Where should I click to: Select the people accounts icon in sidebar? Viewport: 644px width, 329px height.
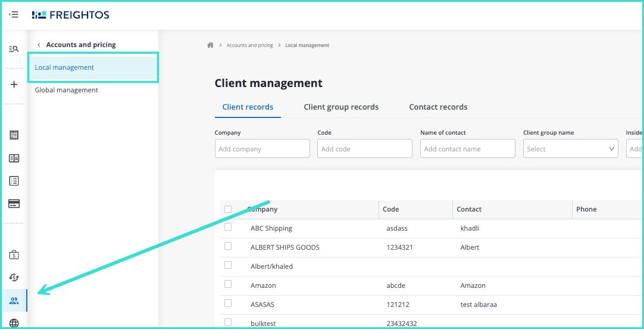14,301
